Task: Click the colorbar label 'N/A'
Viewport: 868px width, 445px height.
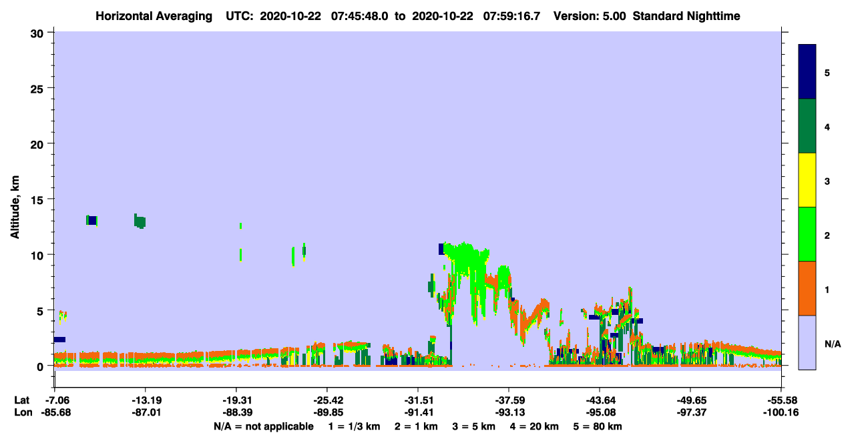Action: (x=833, y=344)
